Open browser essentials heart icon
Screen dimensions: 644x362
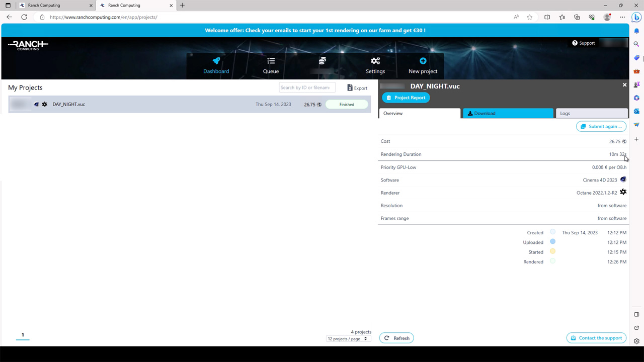pos(592,17)
